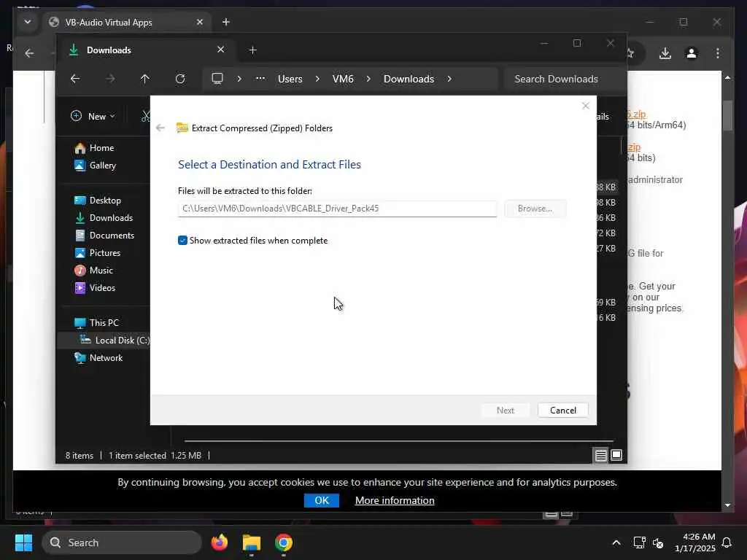This screenshot has width=747, height=560.
Task: Open the network tray icon
Action: tap(639, 542)
